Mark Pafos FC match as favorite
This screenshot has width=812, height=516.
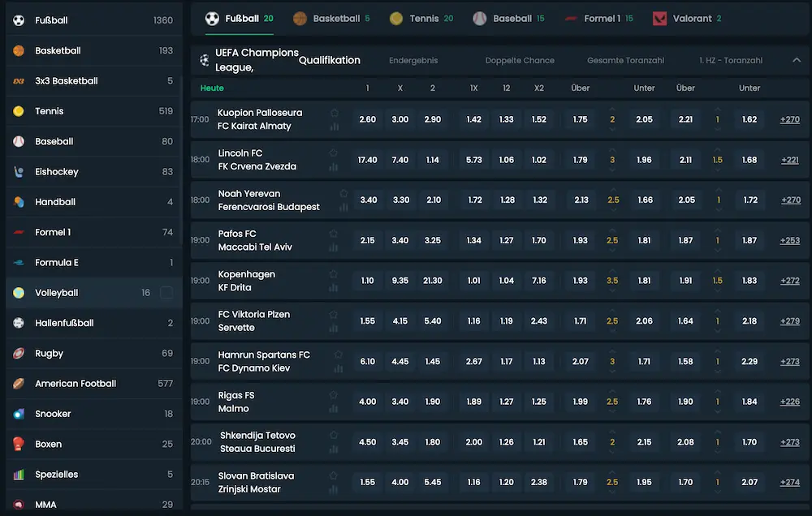tap(334, 234)
